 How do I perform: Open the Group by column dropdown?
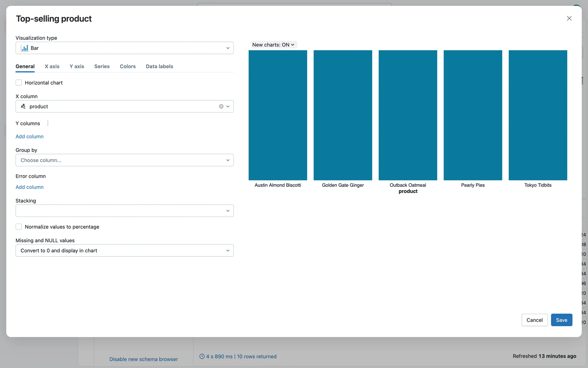[124, 160]
